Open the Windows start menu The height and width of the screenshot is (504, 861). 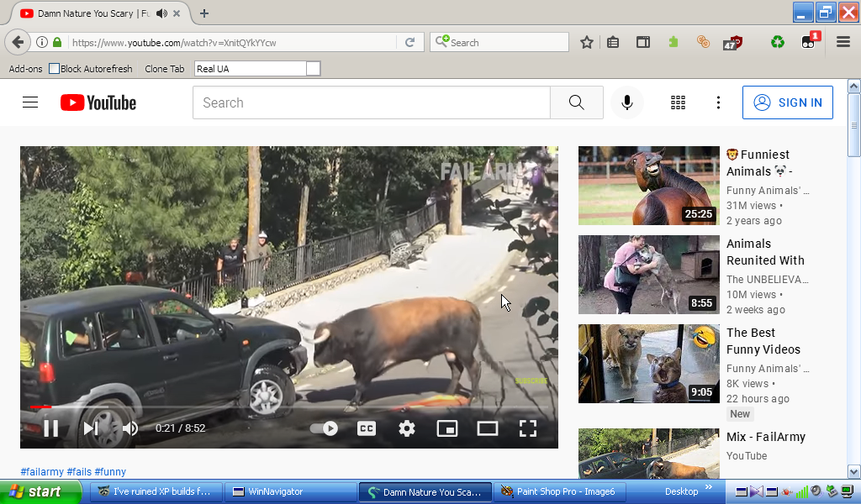pos(40,491)
